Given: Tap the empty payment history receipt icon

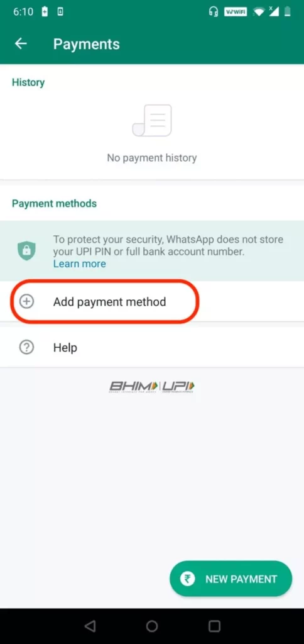Looking at the screenshot, I should [152, 120].
